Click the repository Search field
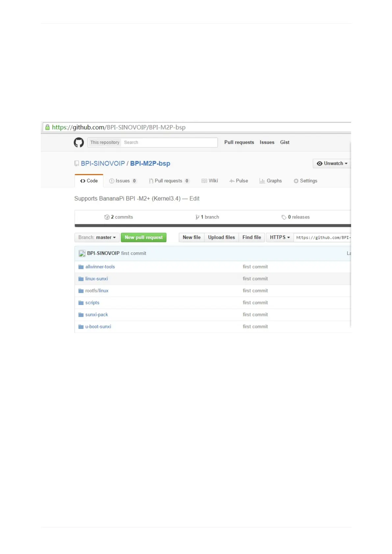The height and width of the screenshot is (554, 392). 170,142
